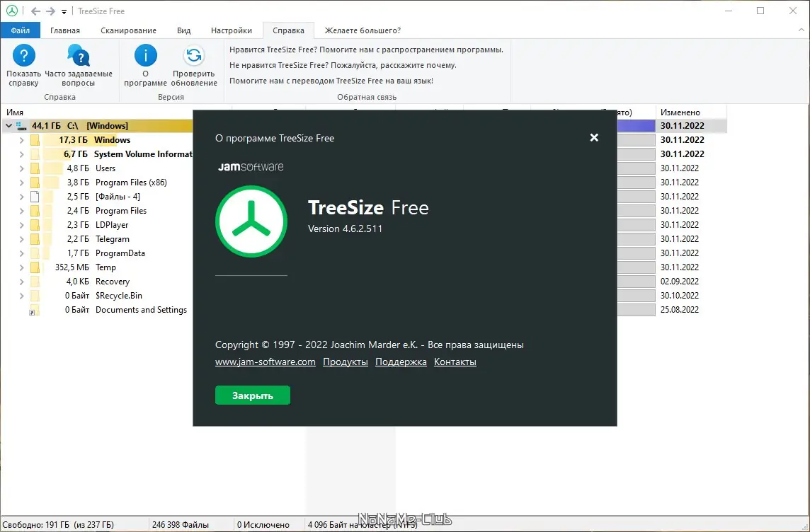The width and height of the screenshot is (810, 532).
Task: Switch to the Сканирование tab
Action: pos(129,30)
